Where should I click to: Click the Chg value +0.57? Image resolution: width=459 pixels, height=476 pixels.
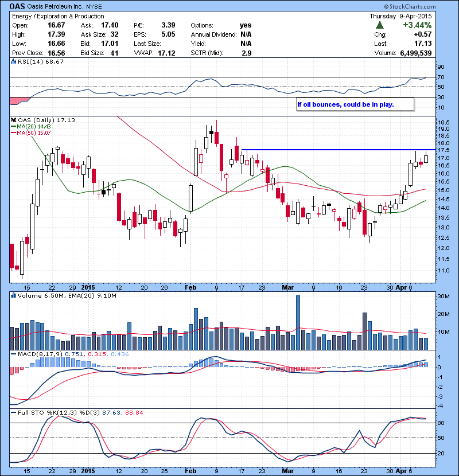coord(423,34)
